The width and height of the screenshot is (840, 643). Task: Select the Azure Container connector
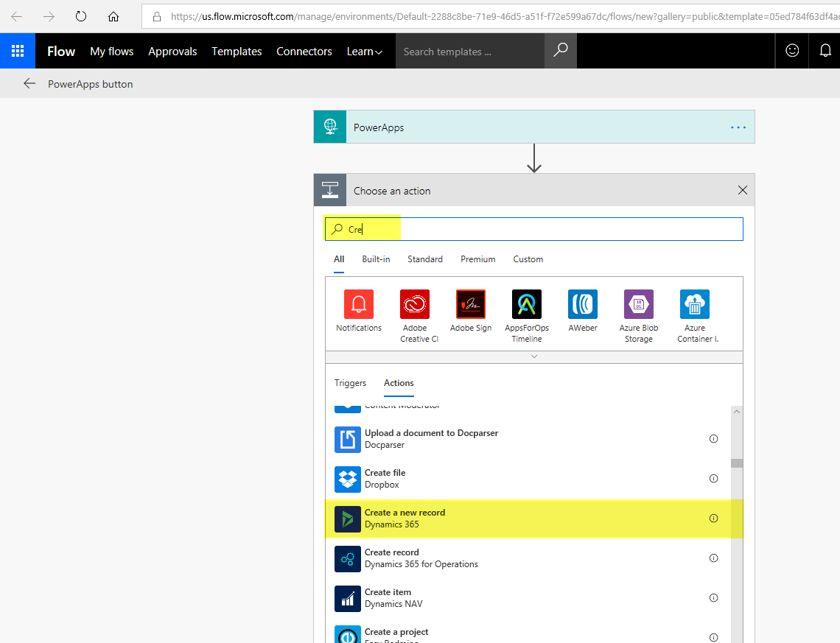tap(694, 304)
